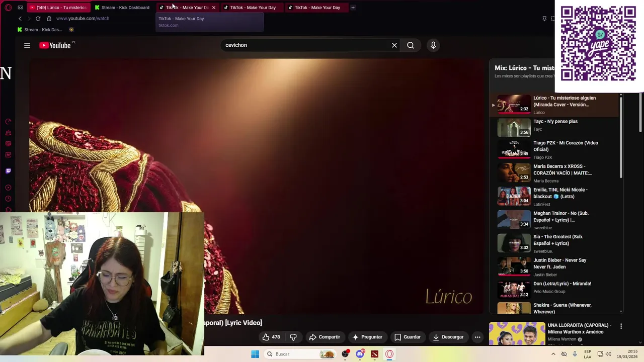Image resolution: width=644 pixels, height=362 pixels.
Task: Go back with the browser arrow
Action: (20, 19)
